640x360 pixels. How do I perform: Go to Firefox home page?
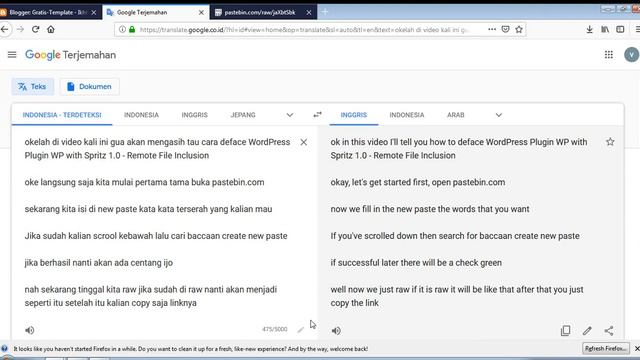(51, 29)
